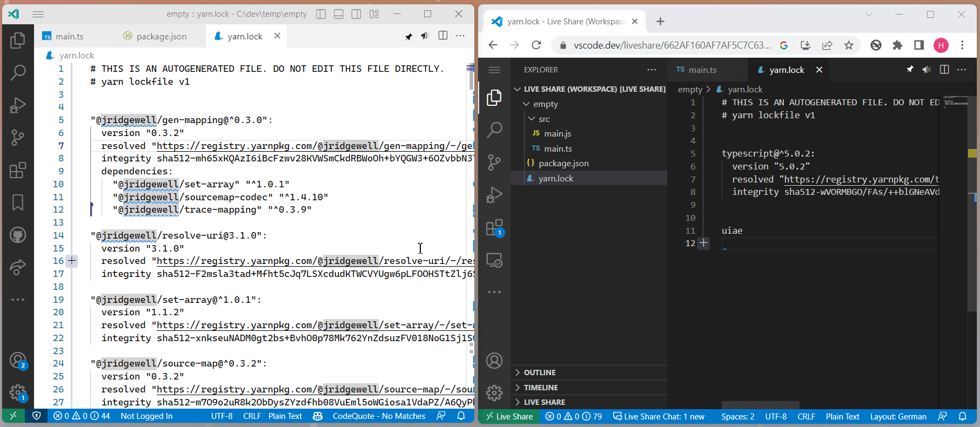Collapse the empty folder in Explorer tree
980x427 pixels.
pos(589,104)
